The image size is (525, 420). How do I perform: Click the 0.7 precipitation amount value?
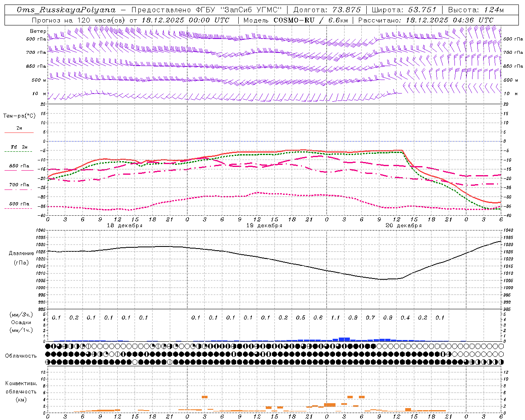(370, 318)
